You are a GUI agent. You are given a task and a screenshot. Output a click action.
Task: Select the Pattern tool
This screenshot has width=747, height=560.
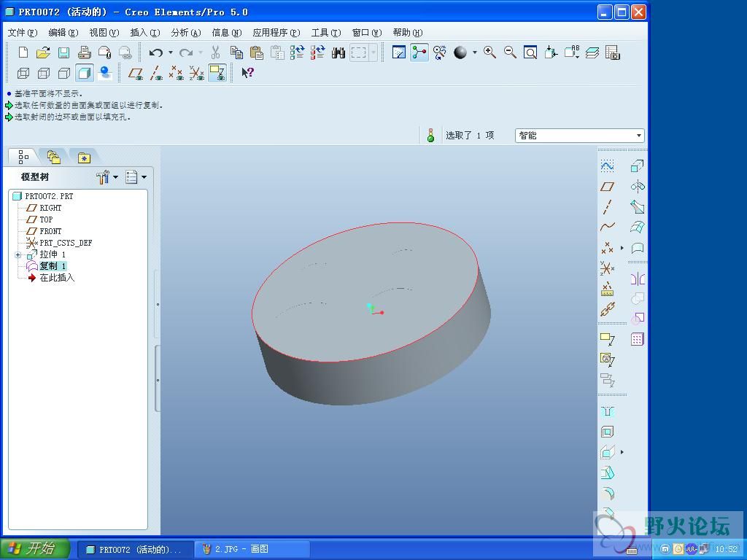coord(637,339)
